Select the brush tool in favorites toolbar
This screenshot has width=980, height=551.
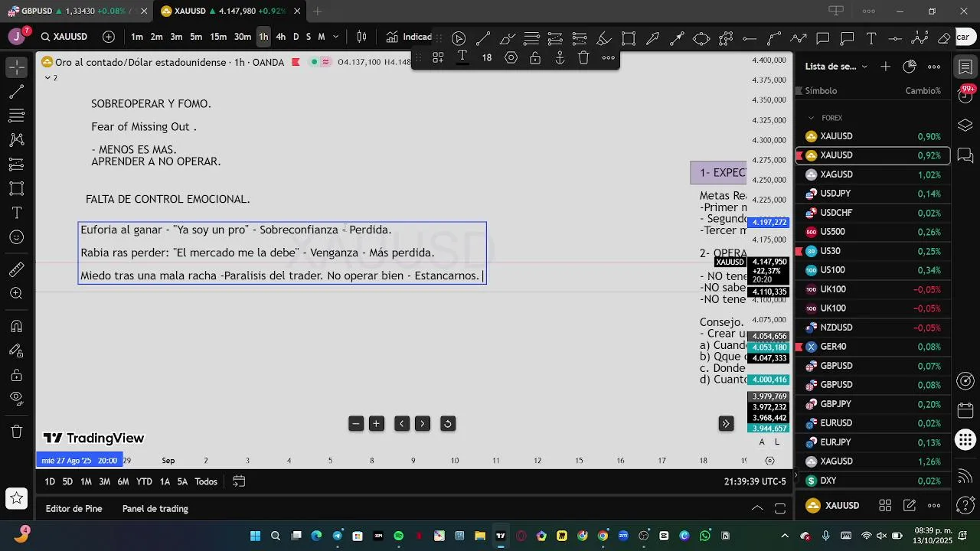(507, 38)
